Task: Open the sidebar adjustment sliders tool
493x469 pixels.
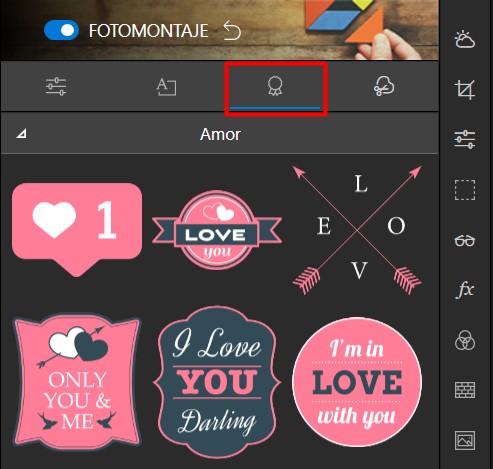Action: [x=465, y=139]
